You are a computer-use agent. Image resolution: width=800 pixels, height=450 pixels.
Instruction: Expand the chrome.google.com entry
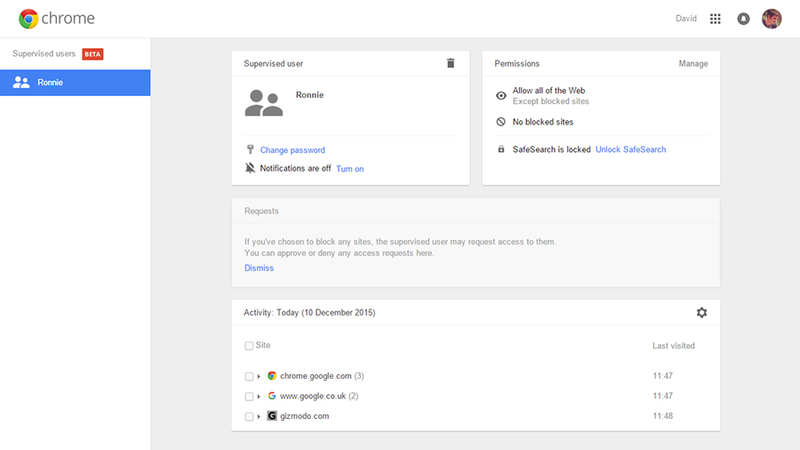pyautogui.click(x=259, y=377)
